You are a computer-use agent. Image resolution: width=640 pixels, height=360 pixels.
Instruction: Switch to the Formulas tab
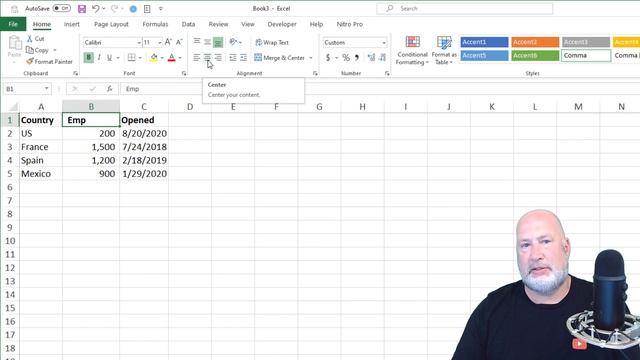click(155, 24)
